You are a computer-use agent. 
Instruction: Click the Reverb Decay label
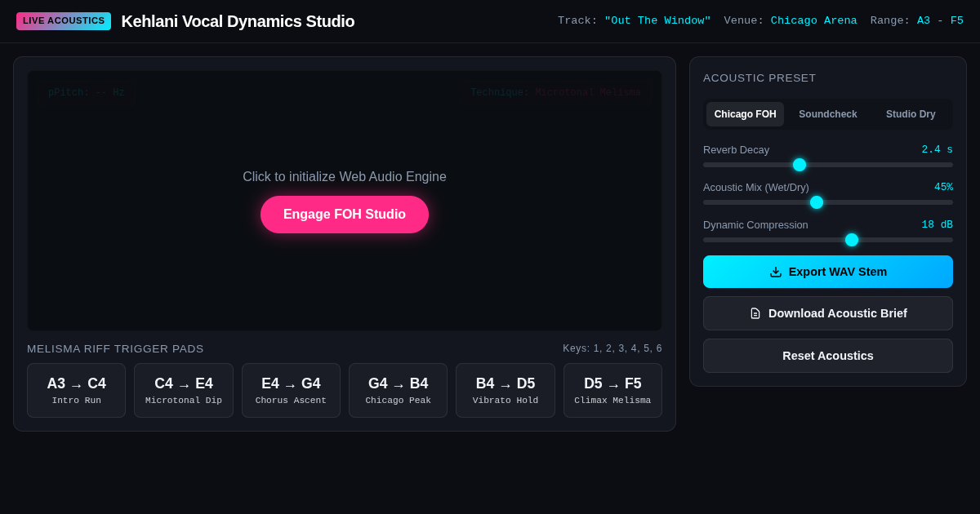coord(736,150)
